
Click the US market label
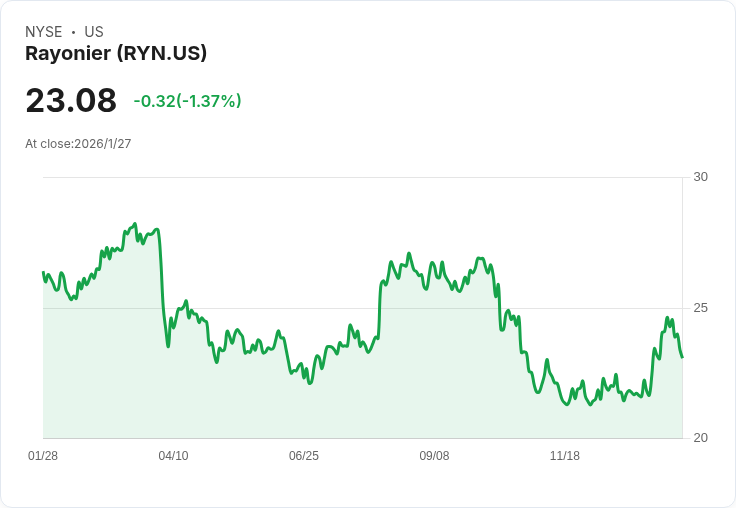coord(94,32)
